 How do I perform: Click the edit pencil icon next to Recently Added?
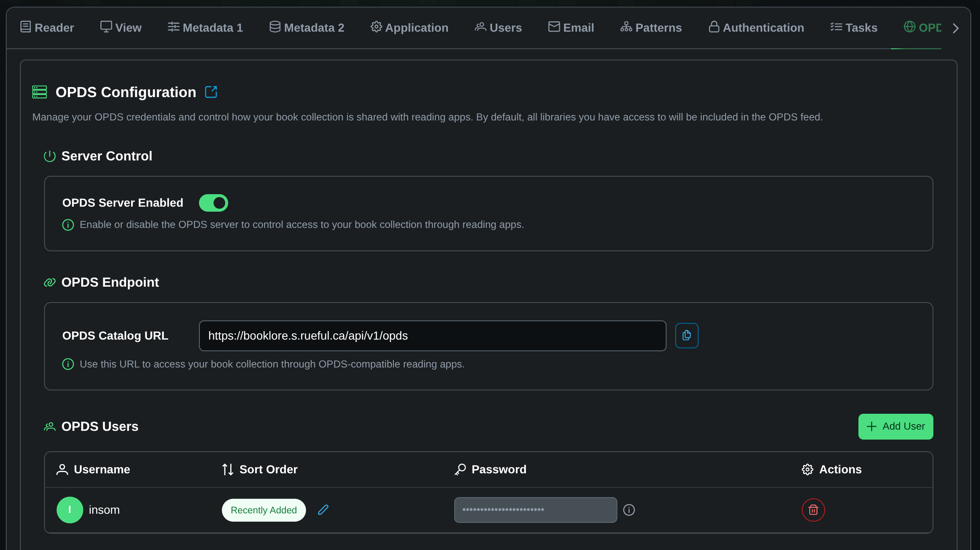(x=323, y=510)
